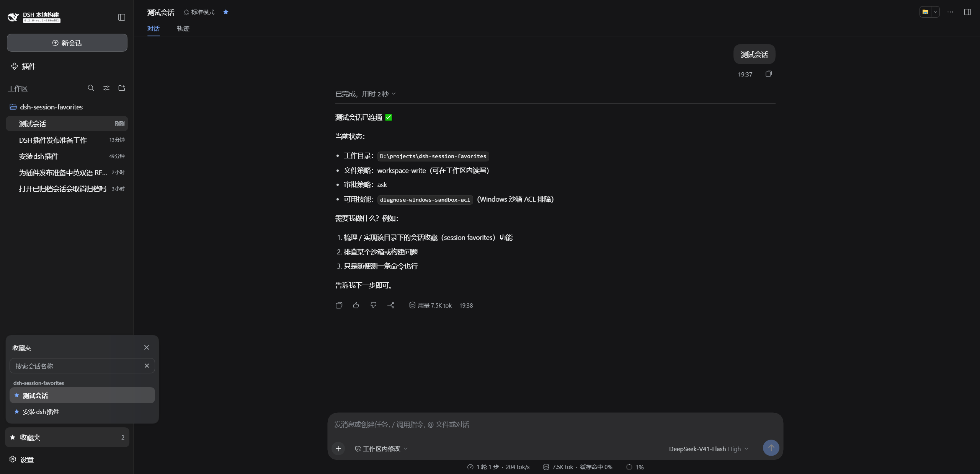Collapse the dsh-session-favorites workspace folder
The image size is (980, 474).
point(46,107)
